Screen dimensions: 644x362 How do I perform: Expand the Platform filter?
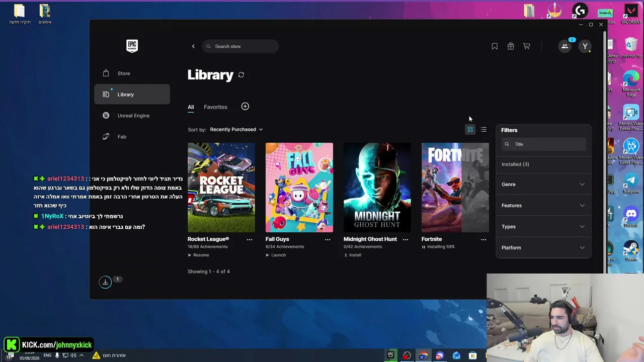click(x=543, y=248)
